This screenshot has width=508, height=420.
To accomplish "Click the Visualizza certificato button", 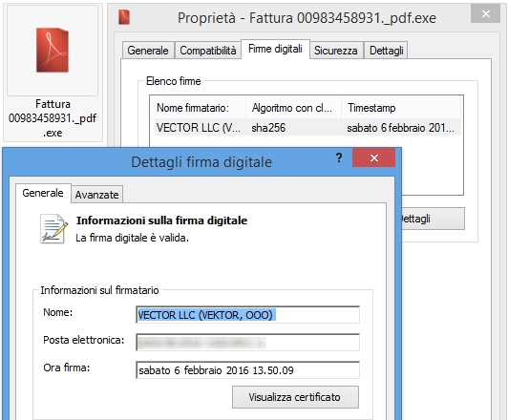I will 295,397.
